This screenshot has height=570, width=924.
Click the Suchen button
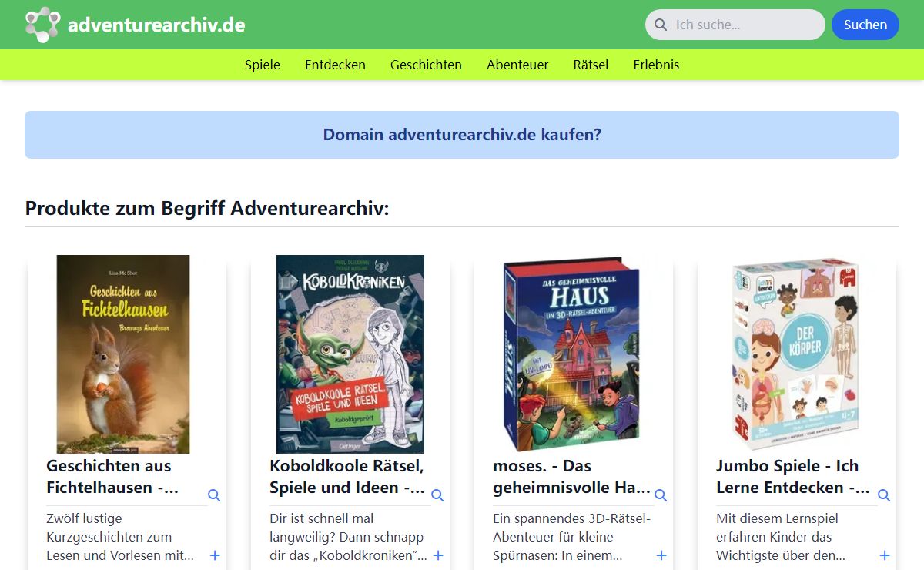click(x=865, y=25)
